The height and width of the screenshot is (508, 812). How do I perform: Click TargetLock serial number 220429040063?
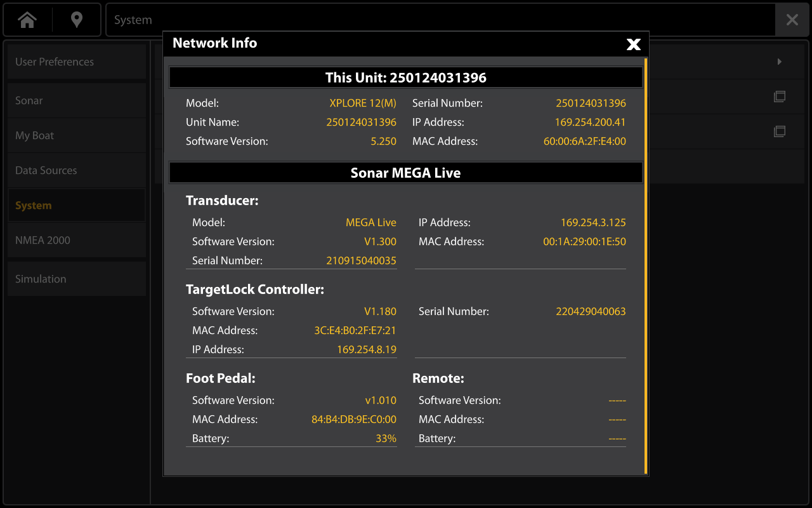click(591, 311)
